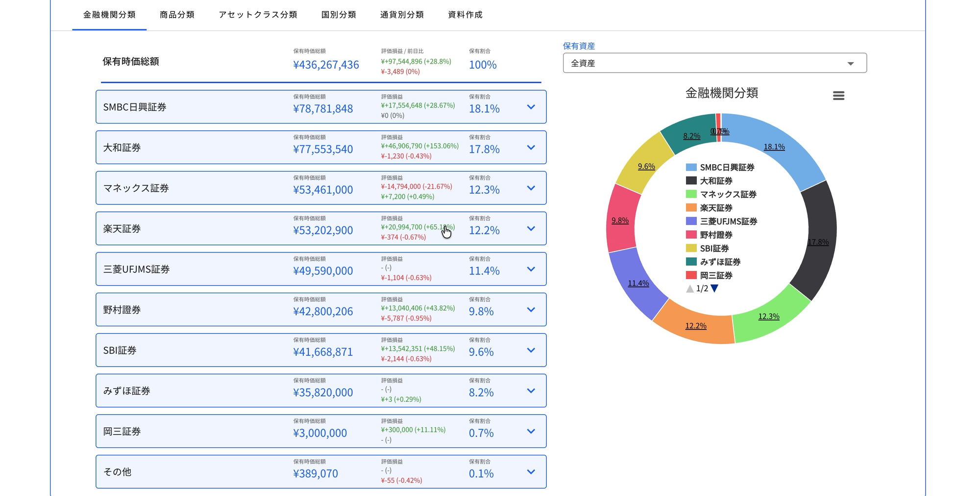
Task: Click the pink 野村證券 legend swatch
Action: 691,234
